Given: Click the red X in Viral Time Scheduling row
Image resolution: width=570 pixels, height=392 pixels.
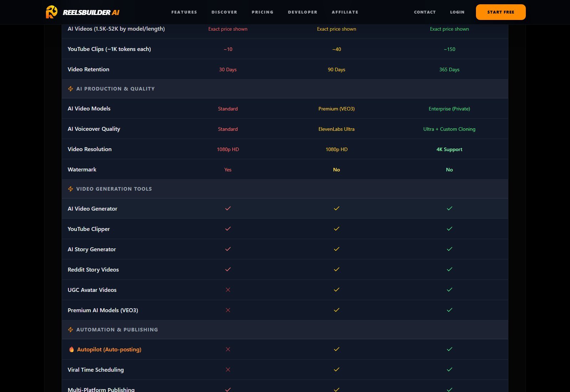Looking at the screenshot, I should [228, 370].
